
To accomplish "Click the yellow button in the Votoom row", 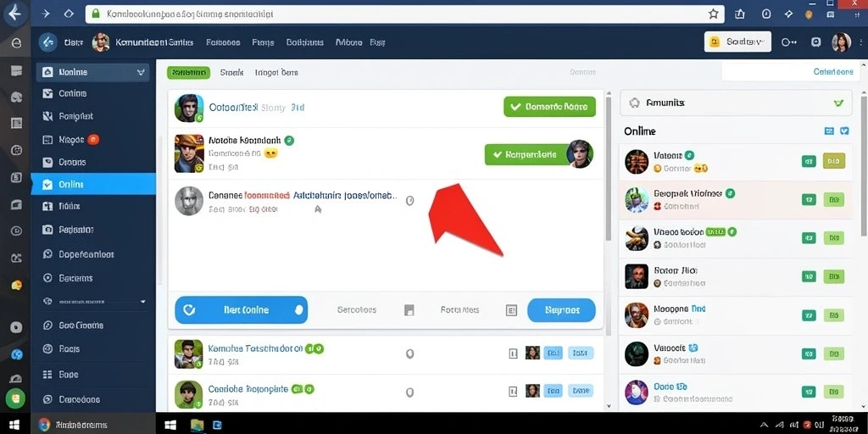I will coord(834,161).
